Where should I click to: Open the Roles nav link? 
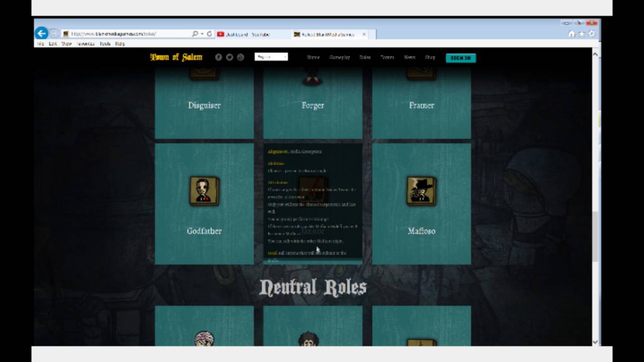click(x=365, y=57)
